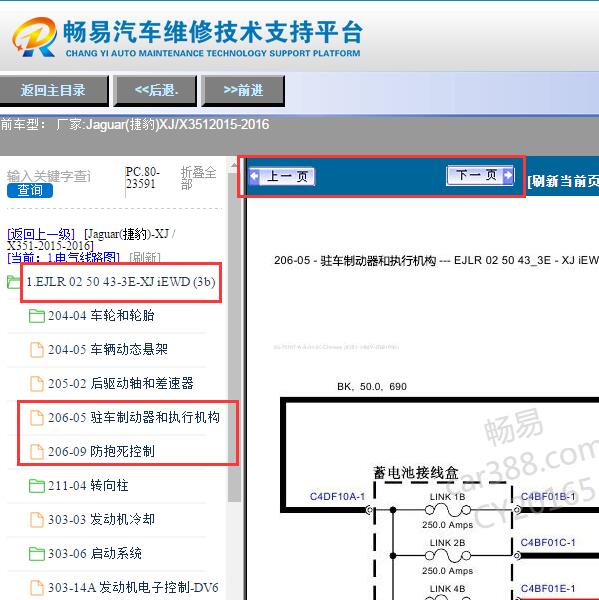599x600 pixels.
Task: Click the 下一页 next page button
Action: point(480,175)
